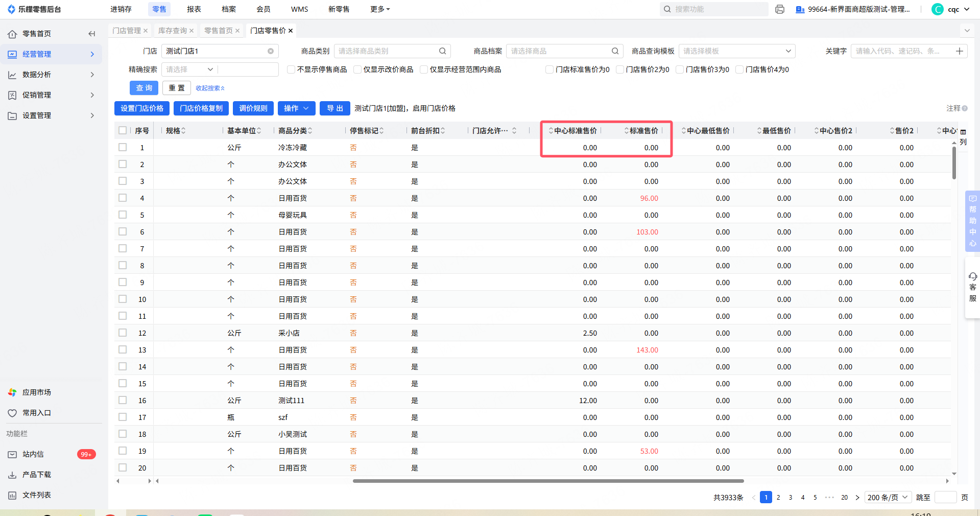This screenshot has width=980, height=516.
Task: Click the horizontal table scrollbar
Action: pos(547,481)
